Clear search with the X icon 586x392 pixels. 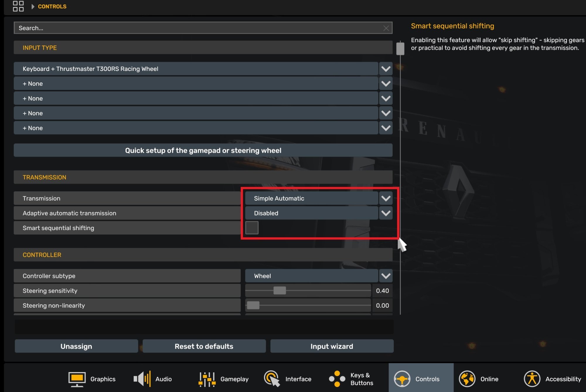pos(386,28)
